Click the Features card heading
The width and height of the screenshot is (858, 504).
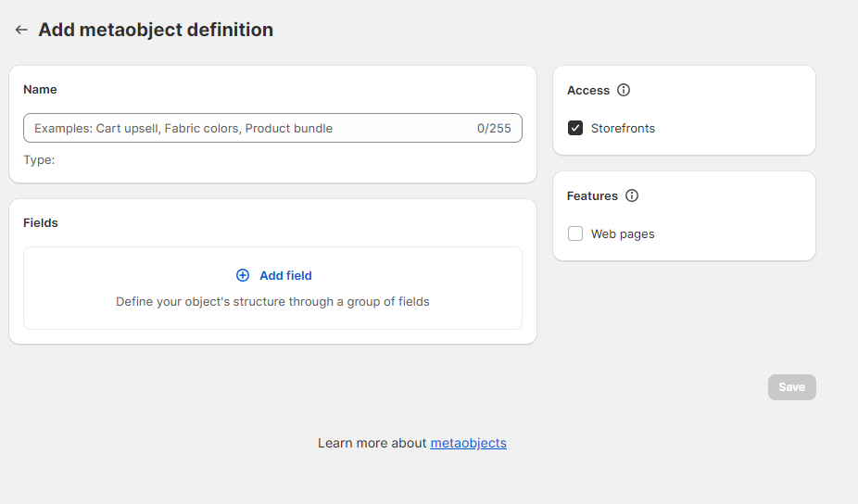tap(592, 195)
